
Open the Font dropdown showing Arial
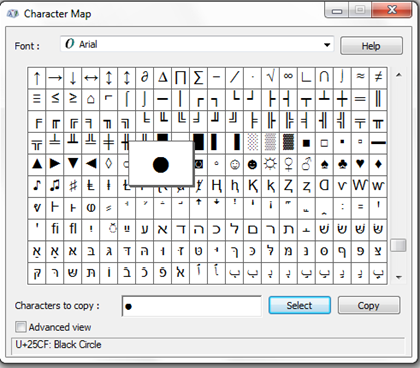pos(197,44)
